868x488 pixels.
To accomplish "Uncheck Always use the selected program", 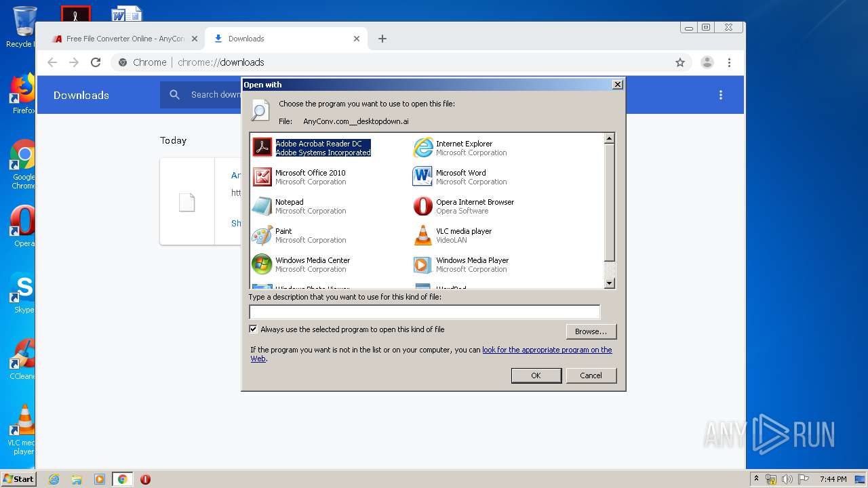I will (x=254, y=329).
